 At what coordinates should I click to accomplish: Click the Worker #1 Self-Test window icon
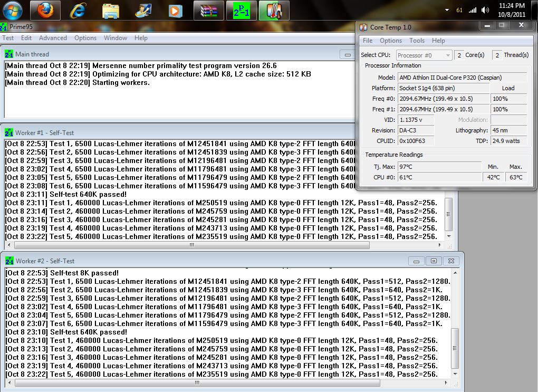coord(9,132)
